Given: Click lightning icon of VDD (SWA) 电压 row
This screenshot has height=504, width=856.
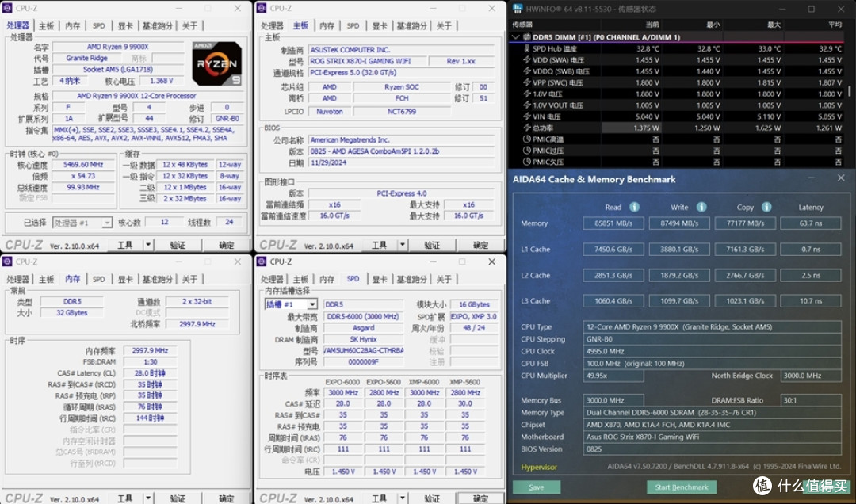Looking at the screenshot, I should pos(527,60).
